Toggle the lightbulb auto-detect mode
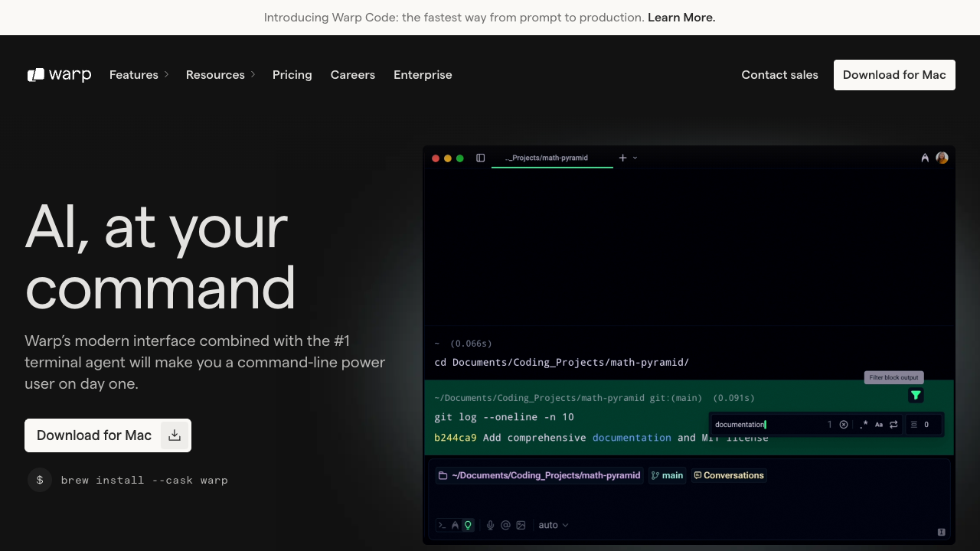Screen dimensions: 980x551 pyautogui.click(x=468, y=525)
